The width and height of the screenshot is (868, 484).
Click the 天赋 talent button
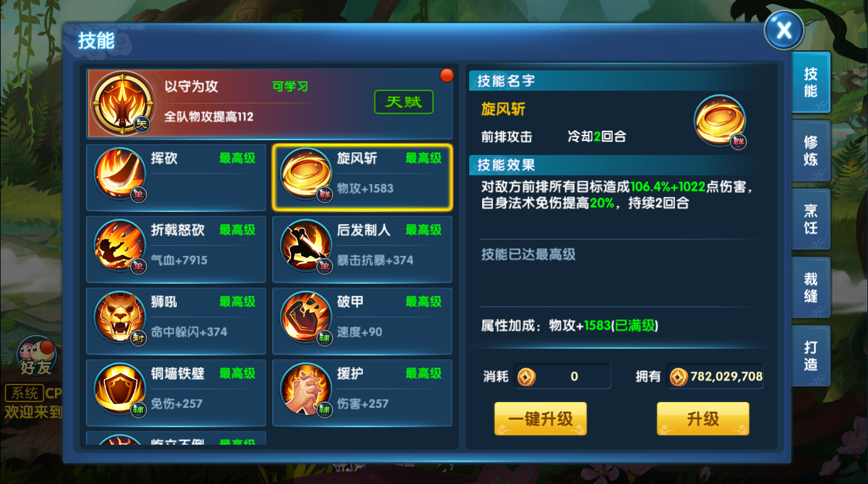(x=404, y=102)
